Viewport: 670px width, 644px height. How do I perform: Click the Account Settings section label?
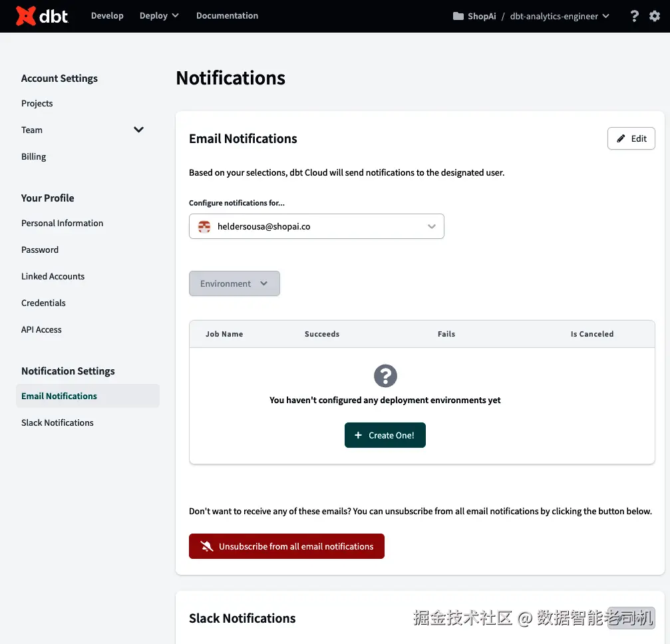(59, 79)
